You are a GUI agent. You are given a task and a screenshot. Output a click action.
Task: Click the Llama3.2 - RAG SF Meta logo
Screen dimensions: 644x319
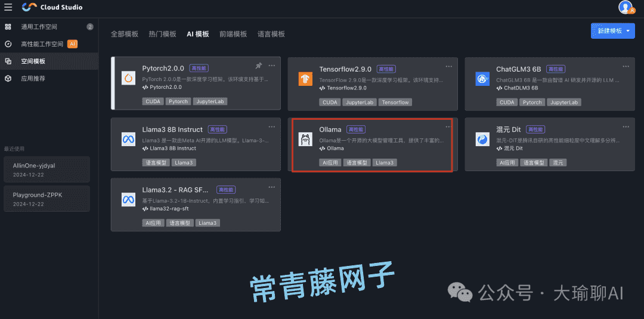(x=129, y=199)
